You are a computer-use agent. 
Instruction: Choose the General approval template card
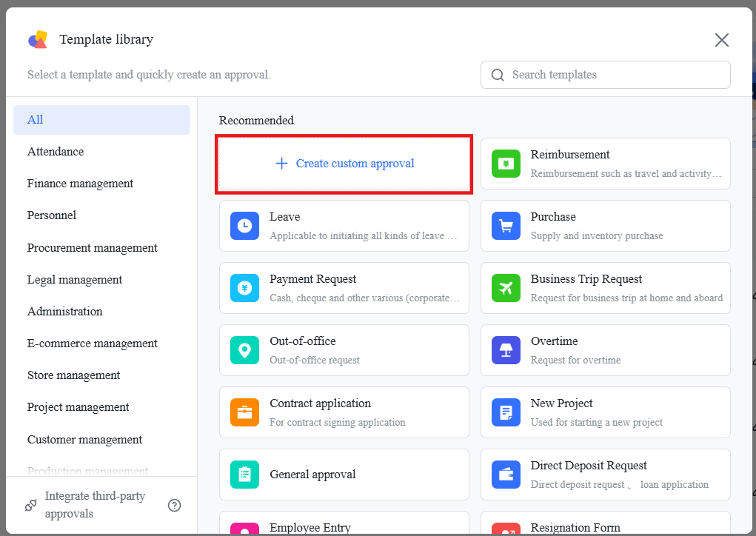344,475
